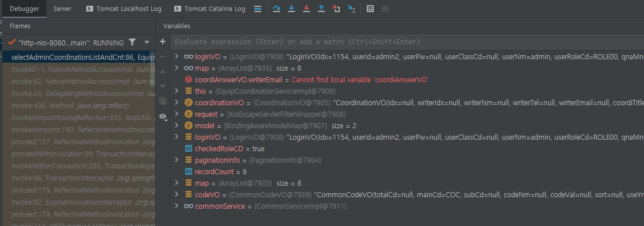Click the Step Into blue arrow icon

tap(291, 9)
